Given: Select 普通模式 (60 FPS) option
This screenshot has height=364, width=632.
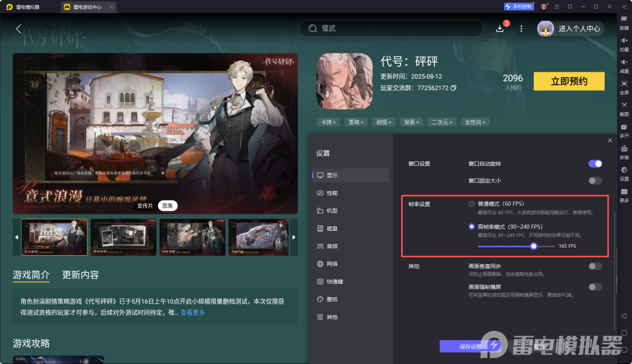Looking at the screenshot, I should click(x=471, y=203).
